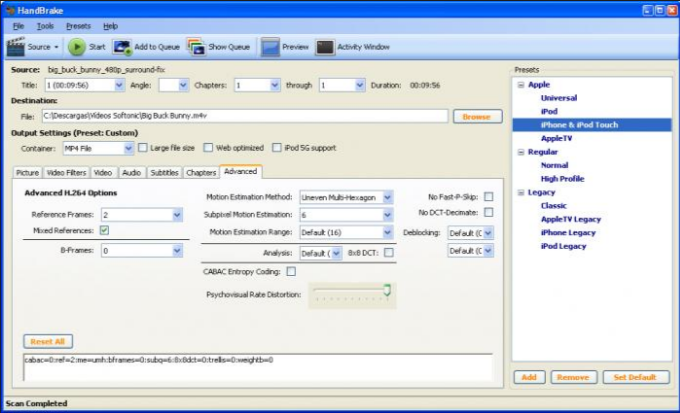
Task: Open the Help menu
Action: [x=111, y=26]
